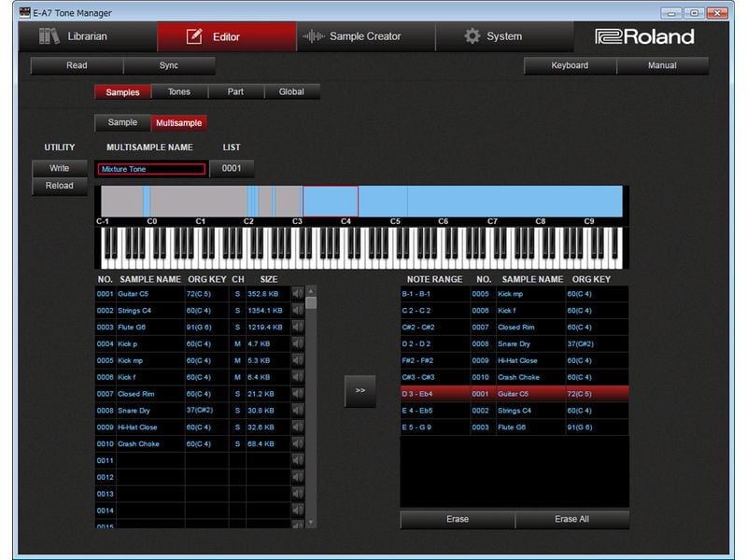The height and width of the screenshot is (560, 747).
Task: Preview the Guitar C5 sample speaker icon
Action: pos(298,294)
